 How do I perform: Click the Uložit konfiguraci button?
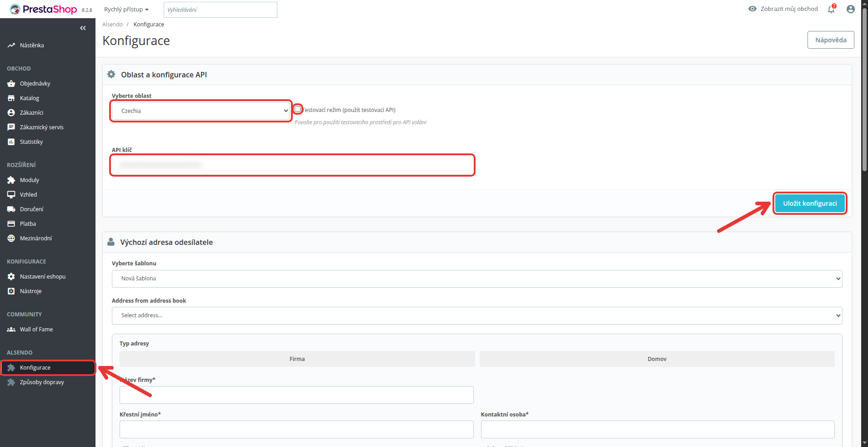tap(810, 203)
